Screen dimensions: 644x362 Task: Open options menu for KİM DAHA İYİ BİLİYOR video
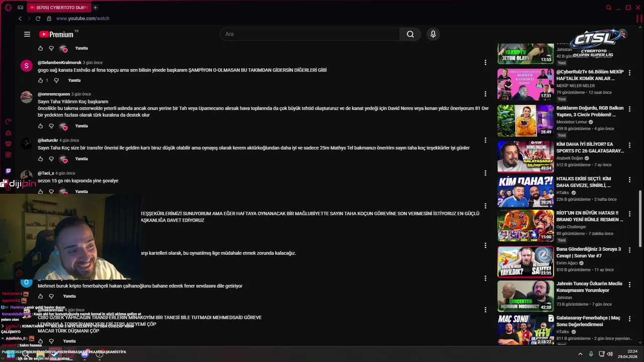(629, 145)
